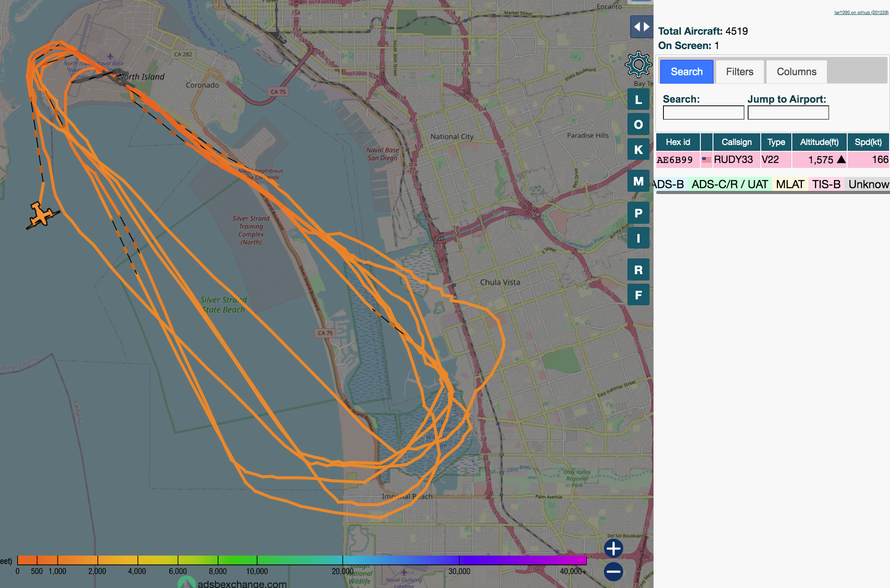Toggle the O map button
Image resolution: width=890 pixels, height=588 pixels.
coord(638,124)
